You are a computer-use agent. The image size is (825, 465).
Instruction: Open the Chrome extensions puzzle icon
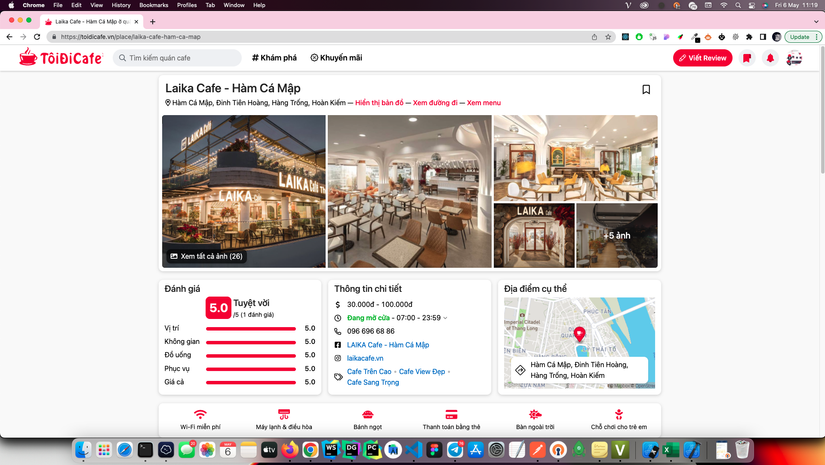click(749, 37)
